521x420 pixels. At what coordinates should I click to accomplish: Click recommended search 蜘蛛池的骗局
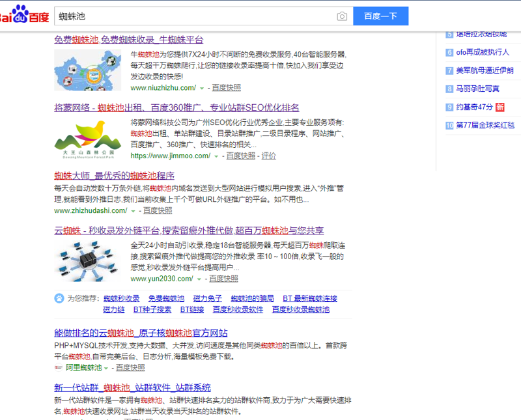click(252, 298)
